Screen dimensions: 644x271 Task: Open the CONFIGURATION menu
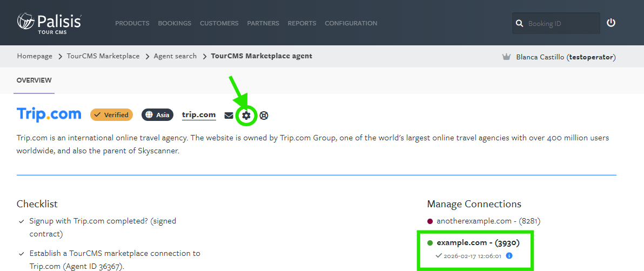click(351, 23)
